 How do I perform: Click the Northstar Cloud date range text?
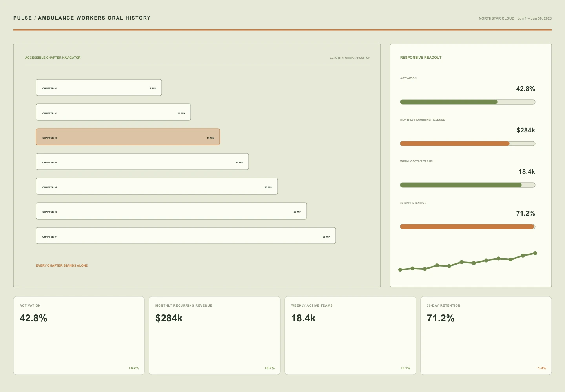[x=515, y=18]
